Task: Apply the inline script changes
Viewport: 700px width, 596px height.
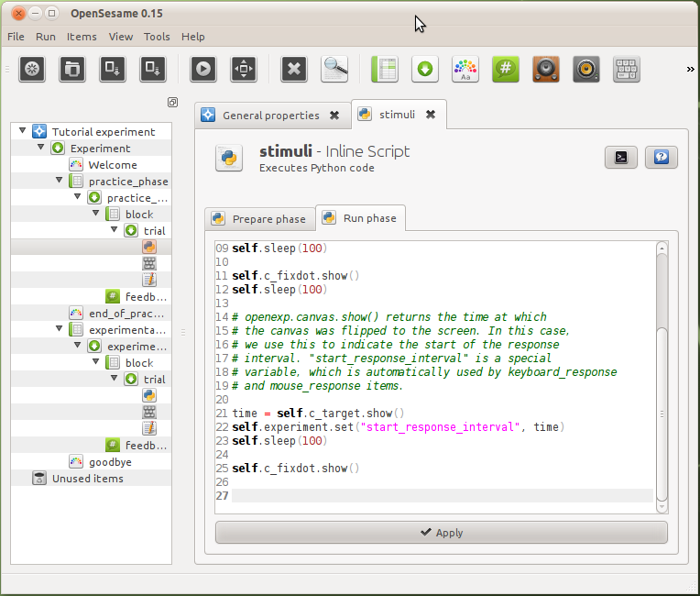Action: click(442, 533)
